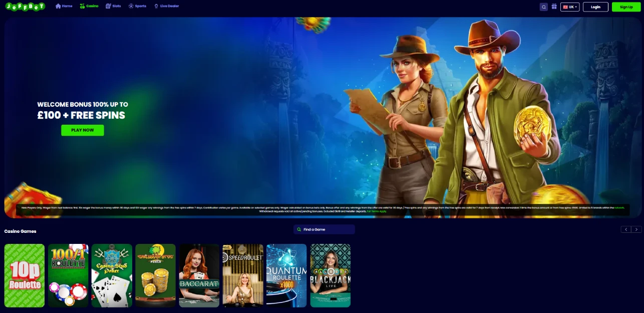
Task: Click the Find a Game search field
Action: 324,229
